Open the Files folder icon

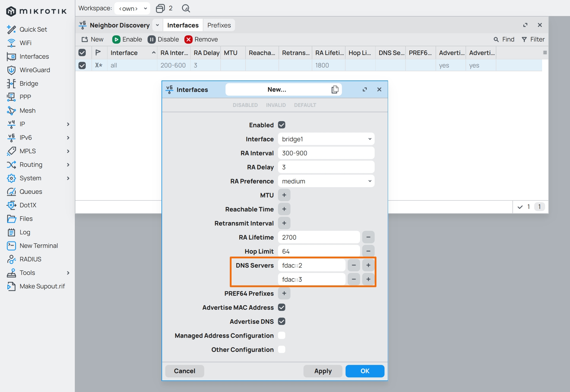(11, 219)
